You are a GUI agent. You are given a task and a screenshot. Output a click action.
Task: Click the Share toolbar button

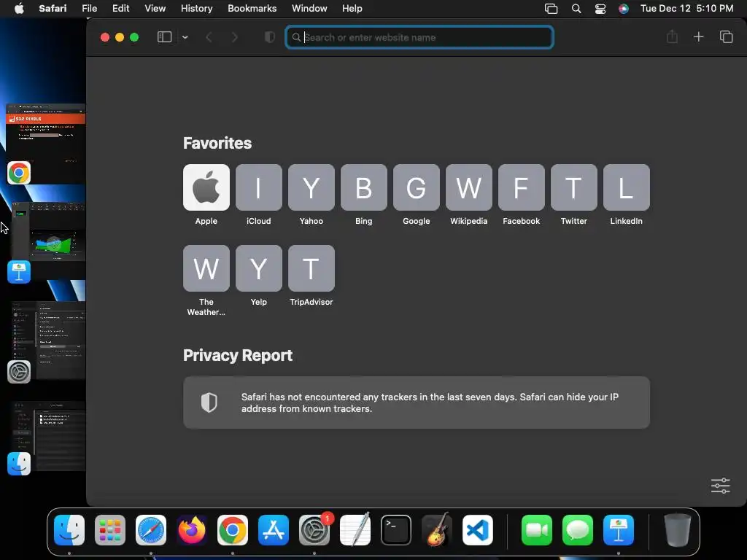coord(672,36)
